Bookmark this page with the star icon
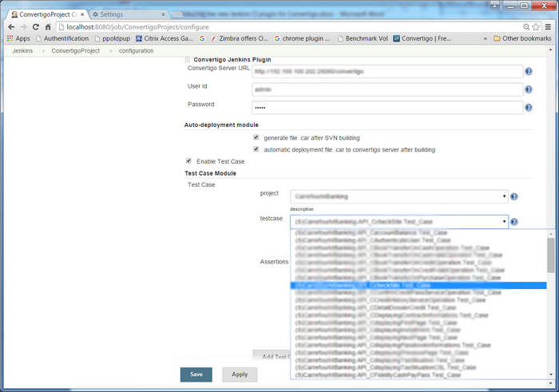Image resolution: width=559 pixels, height=392 pixels. coord(536,27)
